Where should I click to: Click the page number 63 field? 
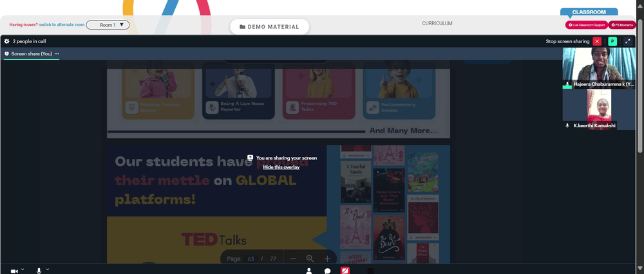click(251, 259)
